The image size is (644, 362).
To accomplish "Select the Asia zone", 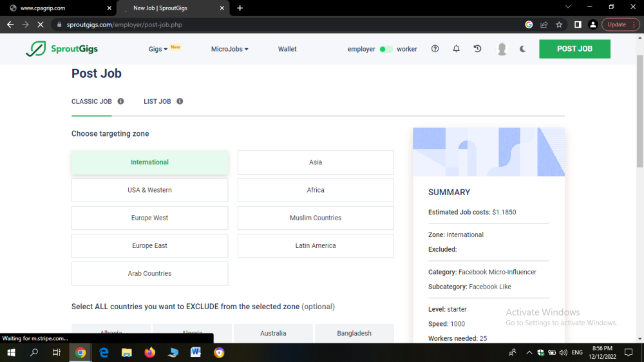I will coord(316,162).
